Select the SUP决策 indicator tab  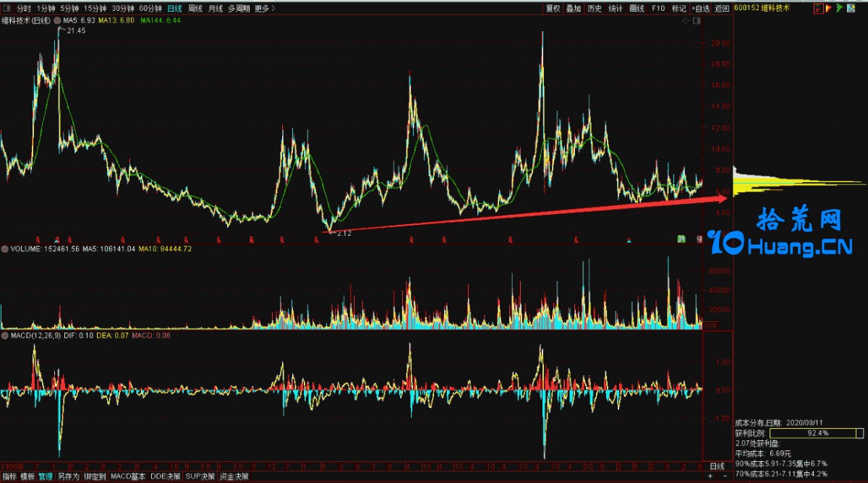[200, 477]
